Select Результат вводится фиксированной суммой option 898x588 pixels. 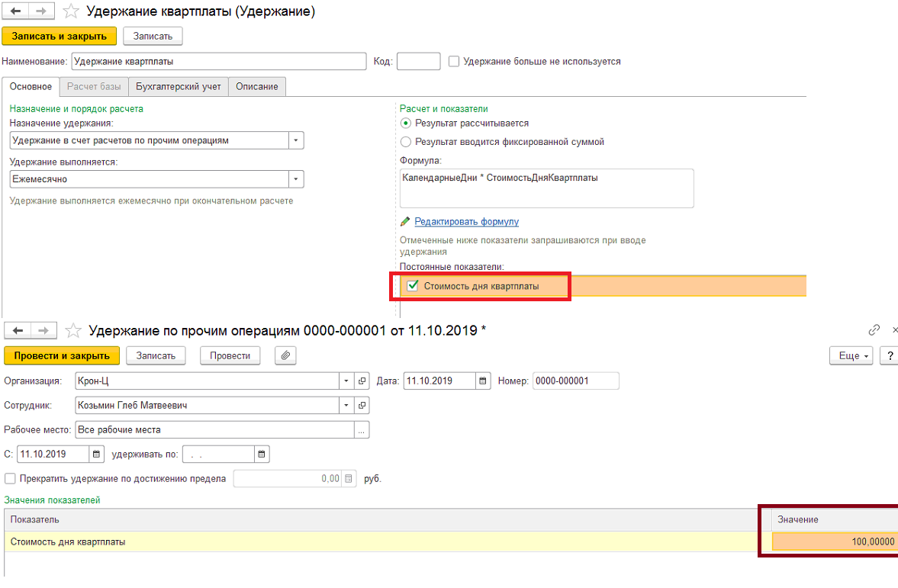pyautogui.click(x=406, y=141)
